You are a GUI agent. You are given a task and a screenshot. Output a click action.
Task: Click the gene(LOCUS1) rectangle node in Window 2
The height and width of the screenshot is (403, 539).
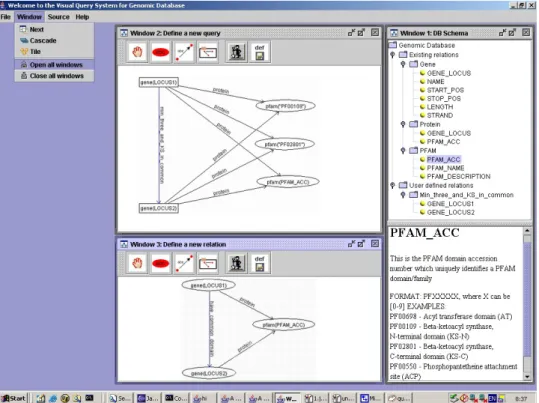pyautogui.click(x=158, y=82)
